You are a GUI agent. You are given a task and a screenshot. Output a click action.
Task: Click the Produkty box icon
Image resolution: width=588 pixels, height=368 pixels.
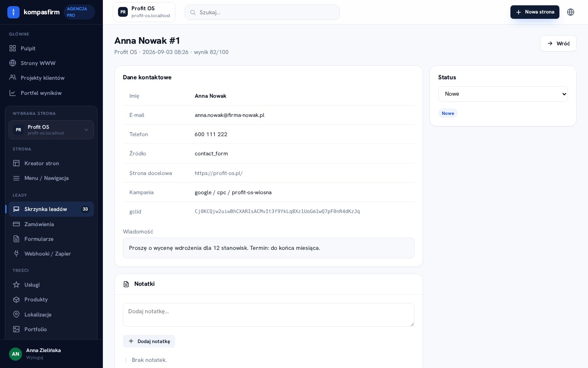16,299
